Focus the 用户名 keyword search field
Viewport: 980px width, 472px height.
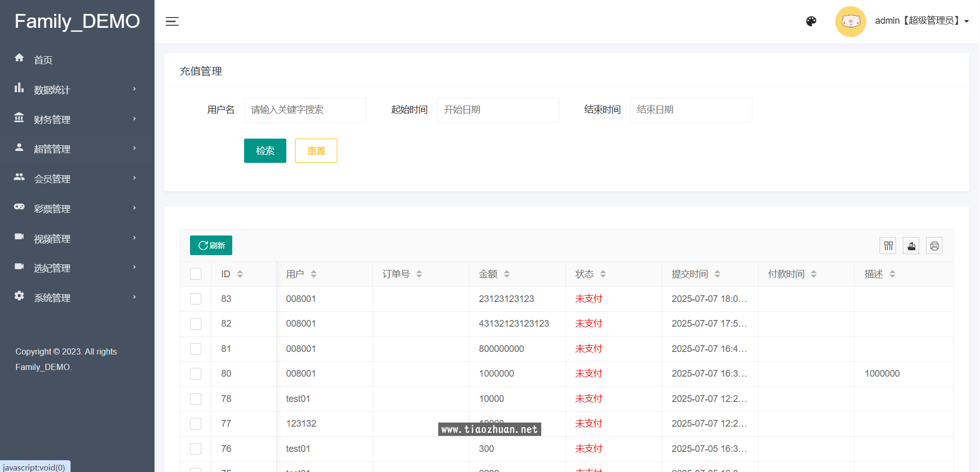(x=305, y=110)
